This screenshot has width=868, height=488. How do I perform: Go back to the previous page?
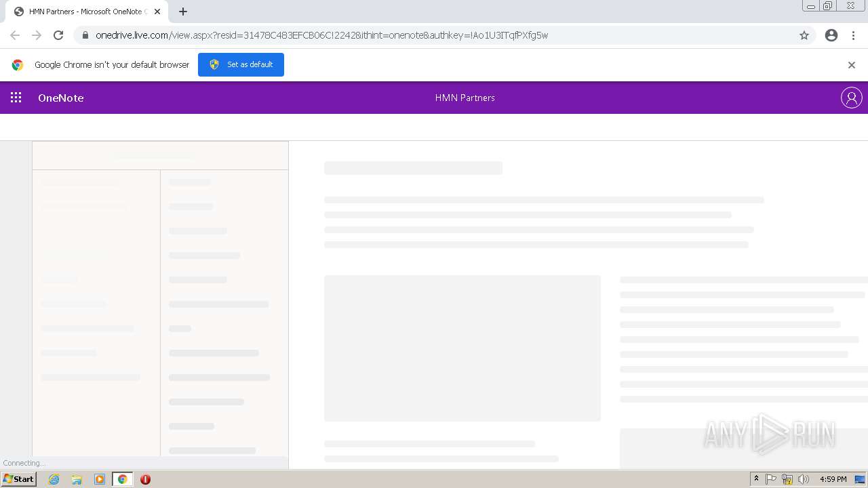(x=15, y=35)
